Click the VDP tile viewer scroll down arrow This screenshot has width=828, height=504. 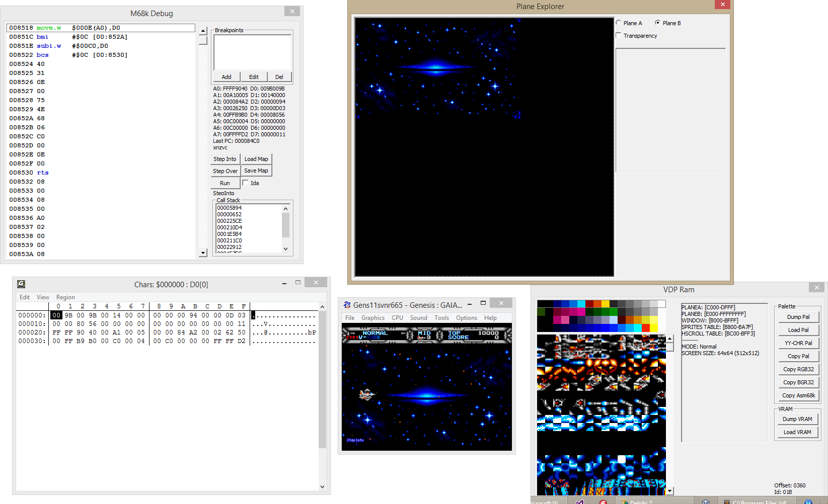tap(669, 491)
